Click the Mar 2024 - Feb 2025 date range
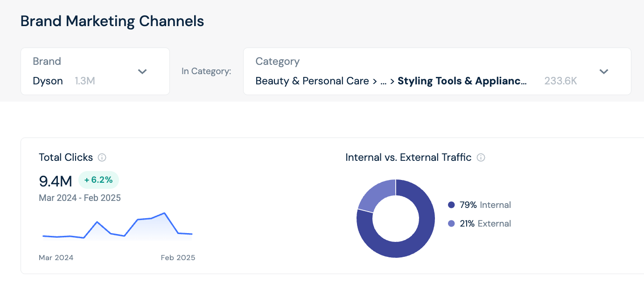The image size is (644, 303). tap(79, 198)
